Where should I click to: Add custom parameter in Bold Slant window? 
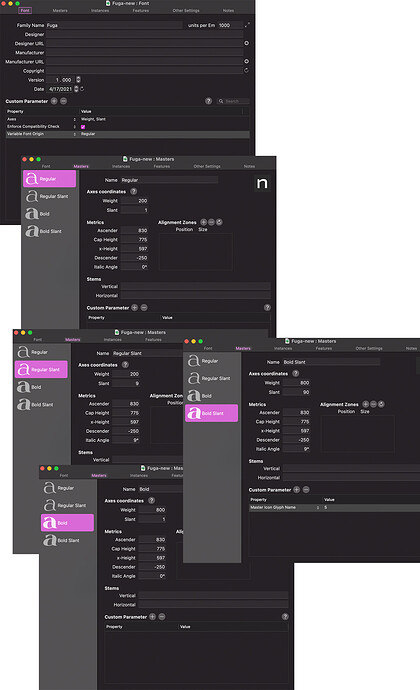click(x=297, y=490)
